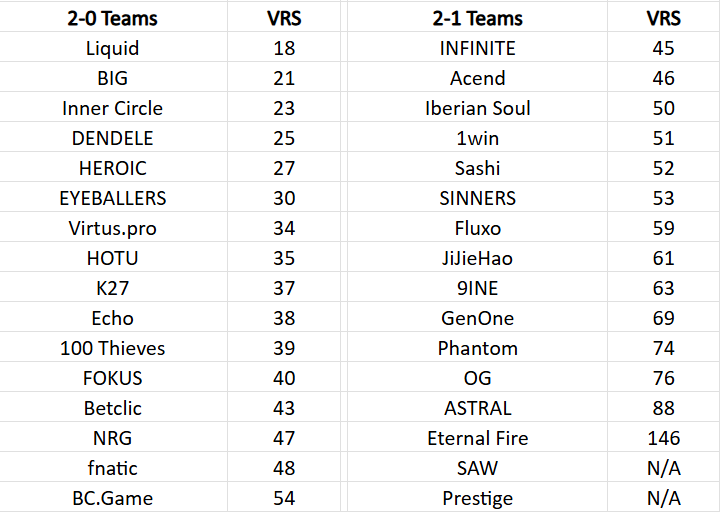
Task: Click the N/A cell beside SAW
Action: pos(664,468)
